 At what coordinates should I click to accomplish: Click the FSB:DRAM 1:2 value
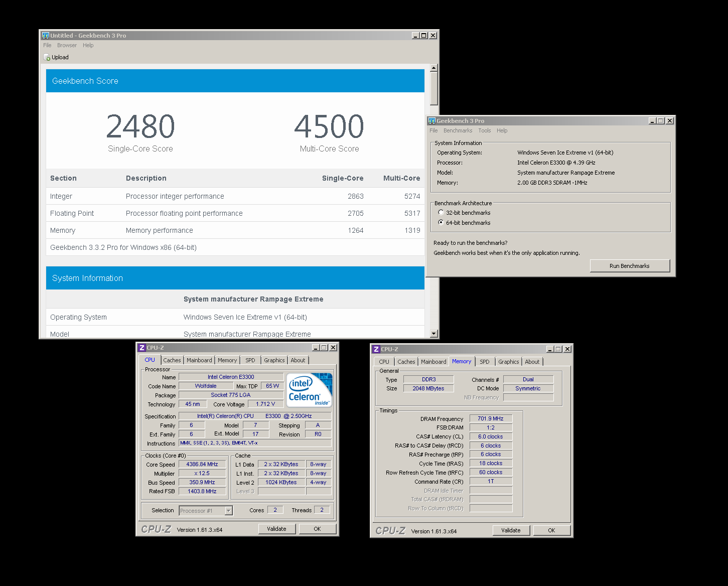pos(491,427)
